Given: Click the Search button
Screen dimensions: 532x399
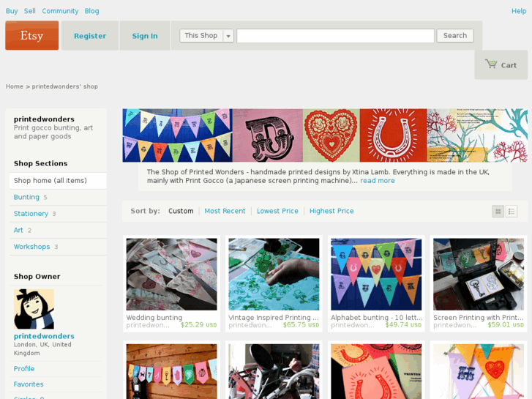Looking at the screenshot, I should 455,36.
